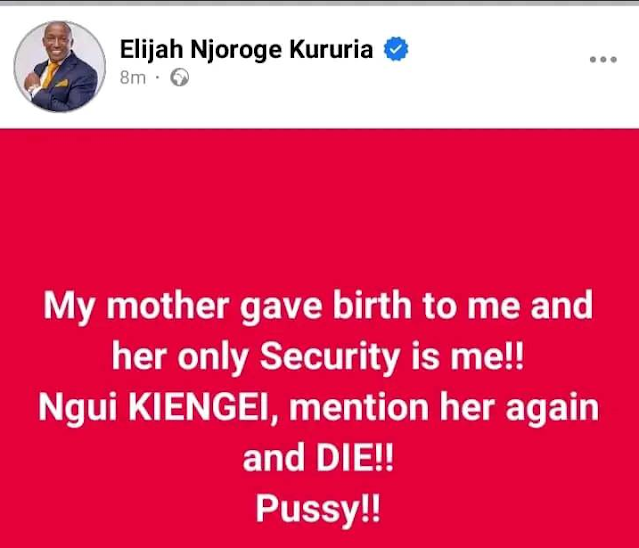
Task: Open the three-dot more options menu
Action: click(603, 60)
